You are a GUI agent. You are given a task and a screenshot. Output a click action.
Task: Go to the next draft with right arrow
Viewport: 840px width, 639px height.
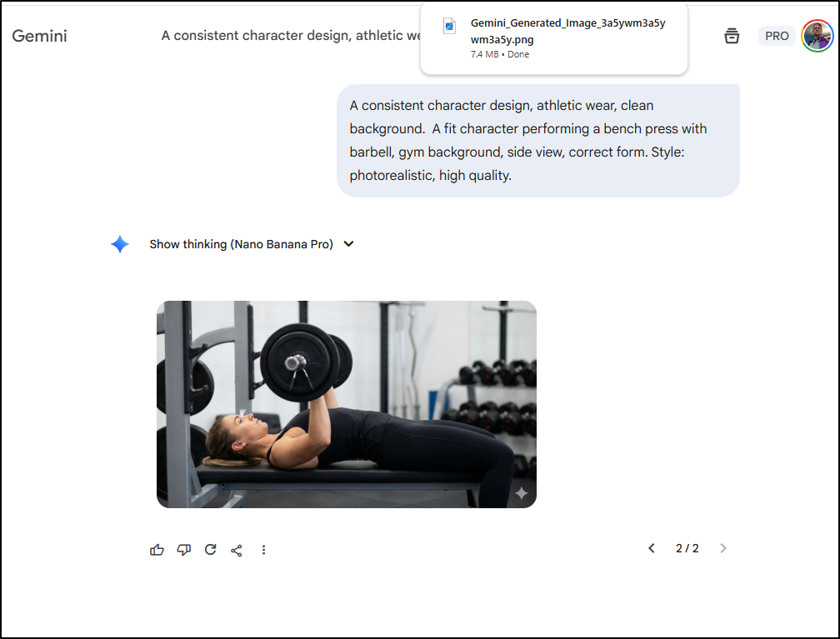(723, 548)
